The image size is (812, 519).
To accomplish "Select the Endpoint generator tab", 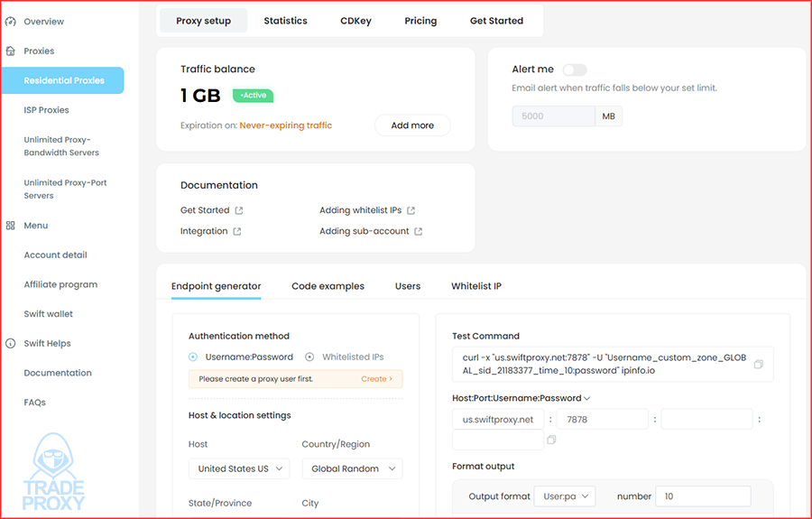I will [x=216, y=286].
